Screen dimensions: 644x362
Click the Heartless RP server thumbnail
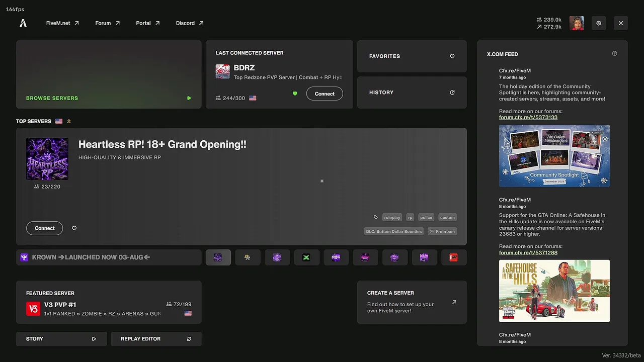(47, 159)
